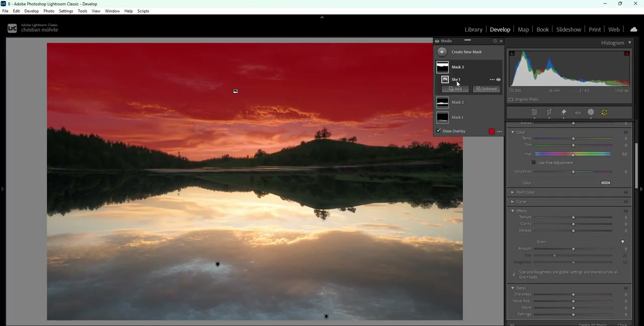
Task: Expand the Curve section
Action: point(513,202)
